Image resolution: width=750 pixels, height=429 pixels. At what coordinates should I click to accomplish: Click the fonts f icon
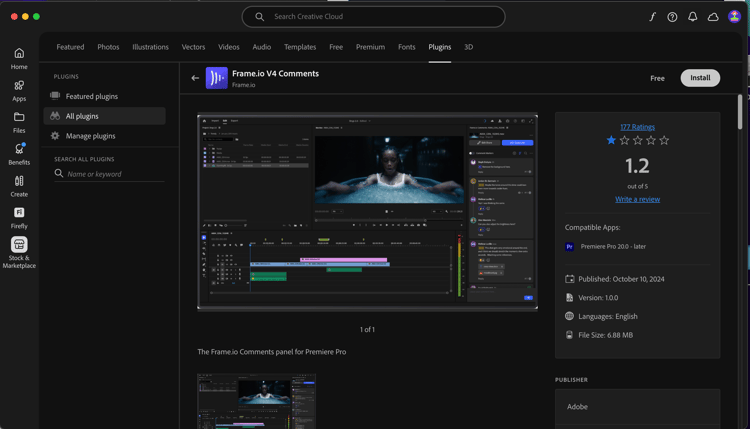(652, 17)
